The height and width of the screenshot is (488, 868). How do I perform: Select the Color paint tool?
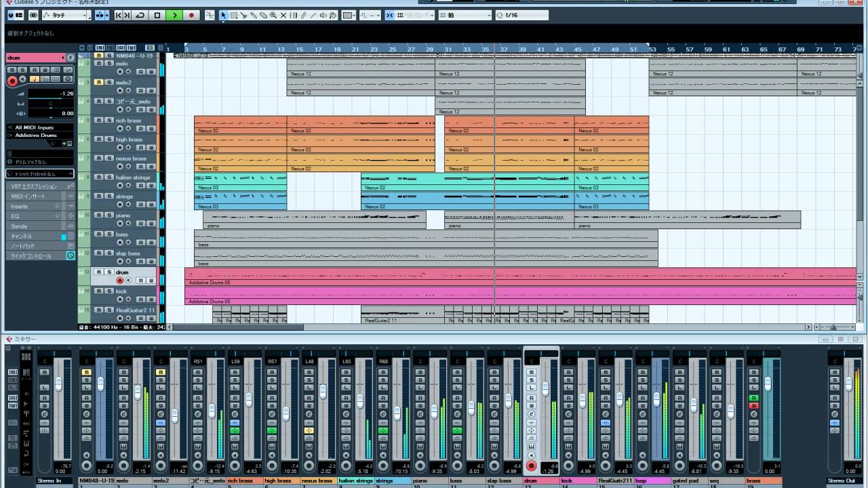(333, 15)
